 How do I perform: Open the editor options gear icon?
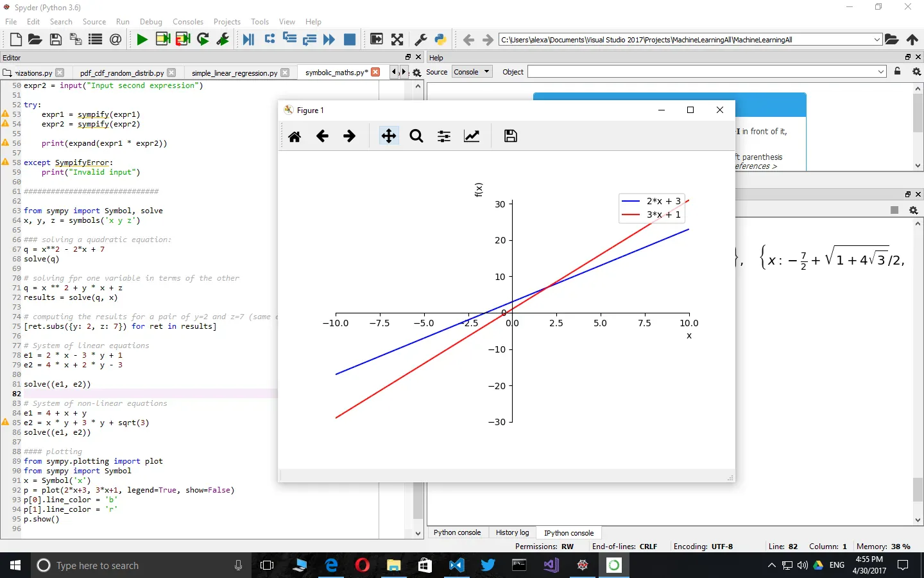(417, 73)
